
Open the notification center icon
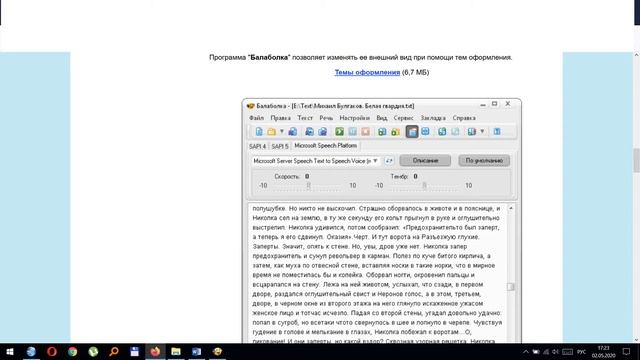click(x=627, y=352)
